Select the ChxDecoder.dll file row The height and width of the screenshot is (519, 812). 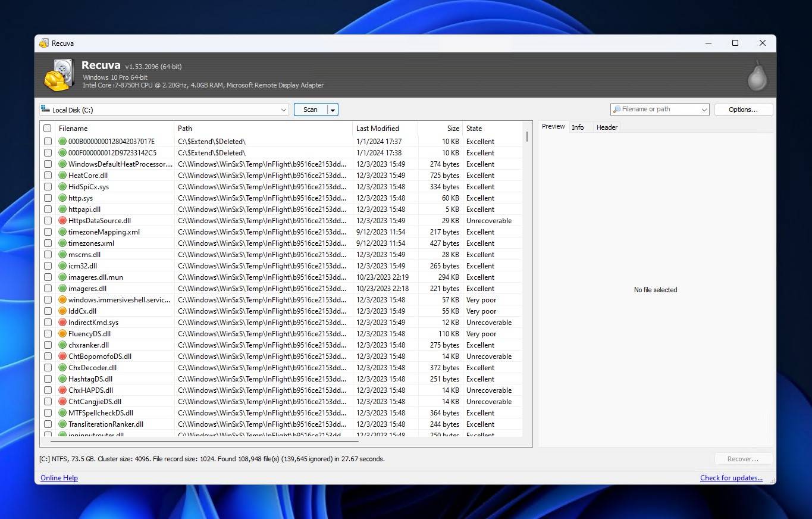281,368
